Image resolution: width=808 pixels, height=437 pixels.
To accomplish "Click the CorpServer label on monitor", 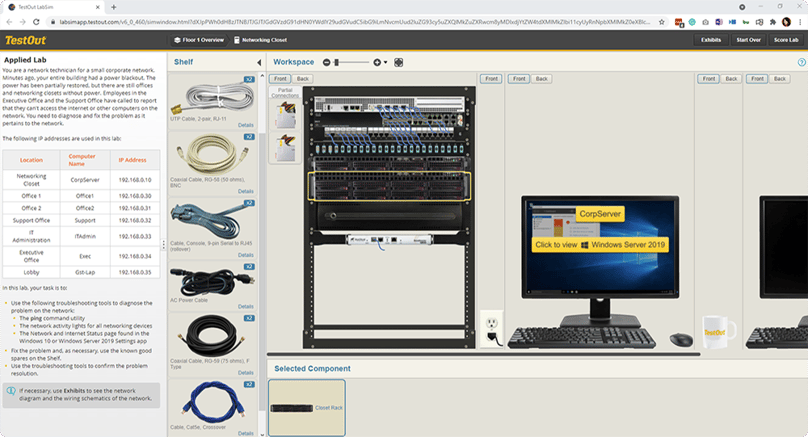I will (x=600, y=214).
